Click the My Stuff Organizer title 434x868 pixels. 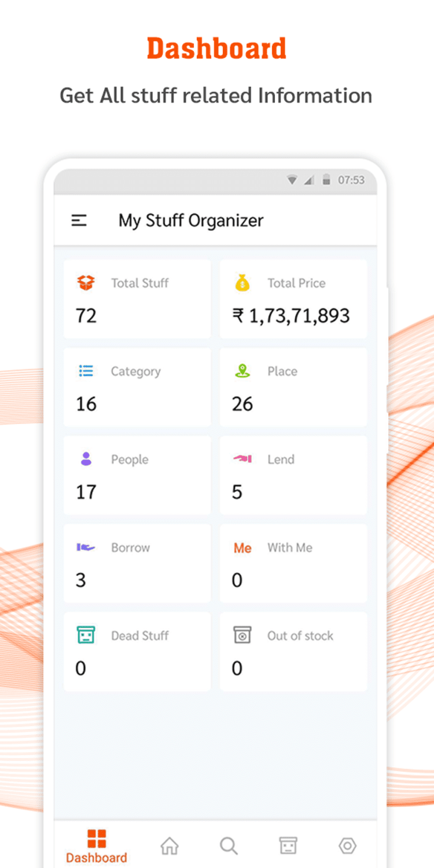(191, 220)
